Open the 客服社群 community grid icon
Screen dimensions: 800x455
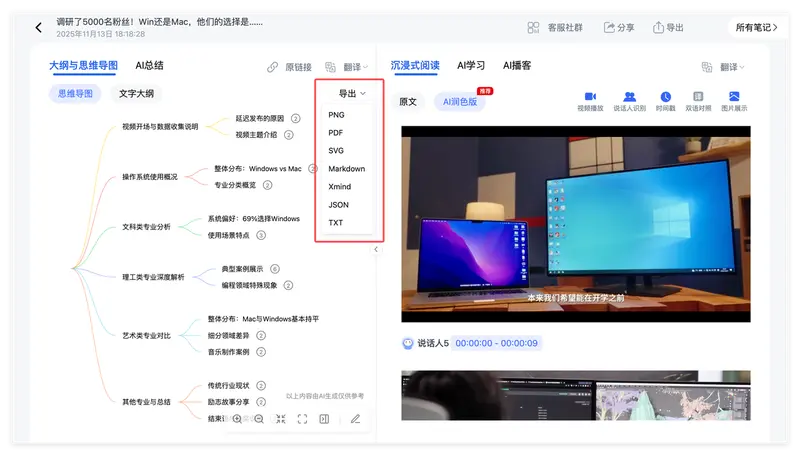(533, 28)
